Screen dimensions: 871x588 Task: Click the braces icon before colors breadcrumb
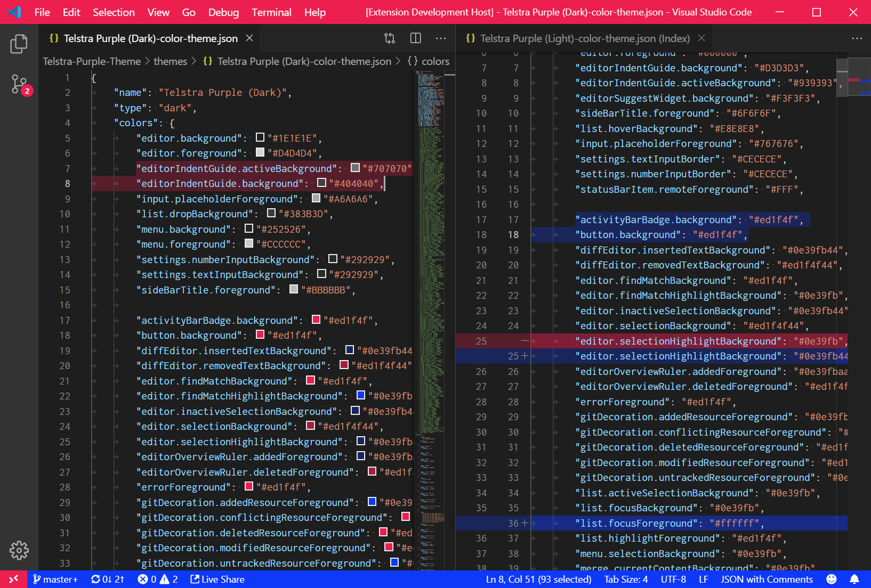pos(413,61)
